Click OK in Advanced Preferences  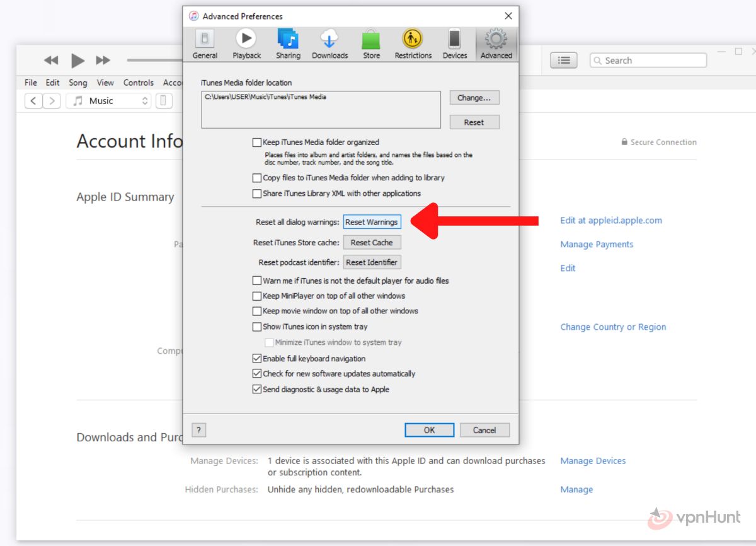click(429, 430)
